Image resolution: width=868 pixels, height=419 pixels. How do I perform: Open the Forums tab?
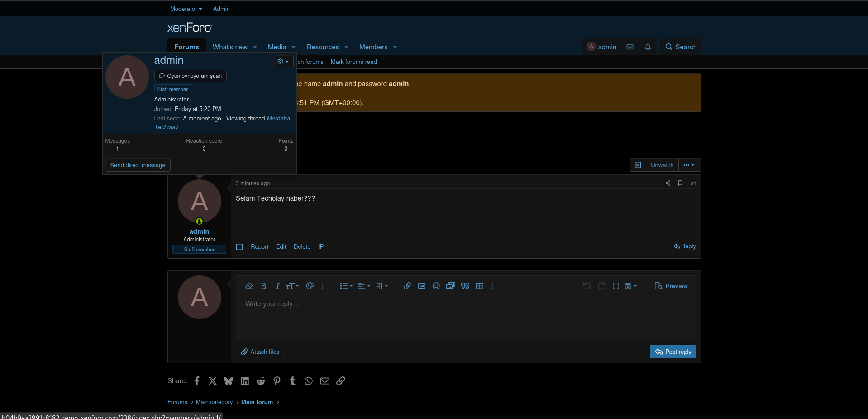pos(186,47)
